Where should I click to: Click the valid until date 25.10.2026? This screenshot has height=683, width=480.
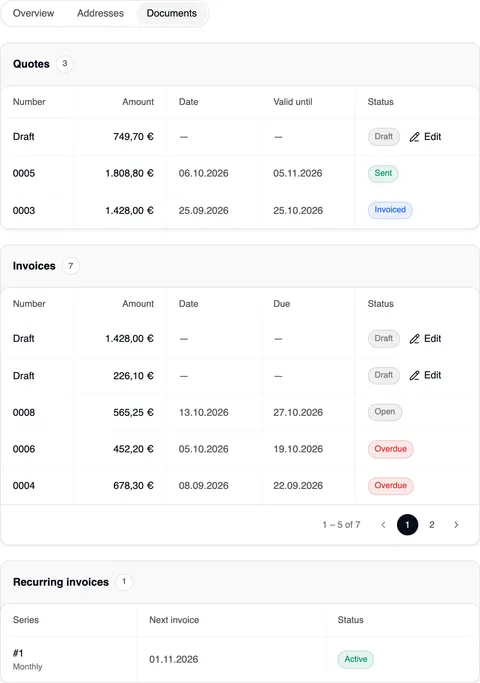[298, 210]
